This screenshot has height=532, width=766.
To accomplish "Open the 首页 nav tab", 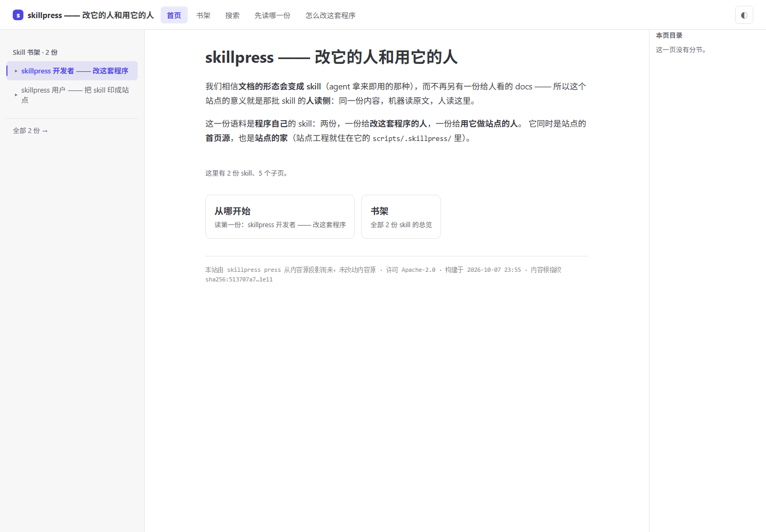I will (174, 15).
